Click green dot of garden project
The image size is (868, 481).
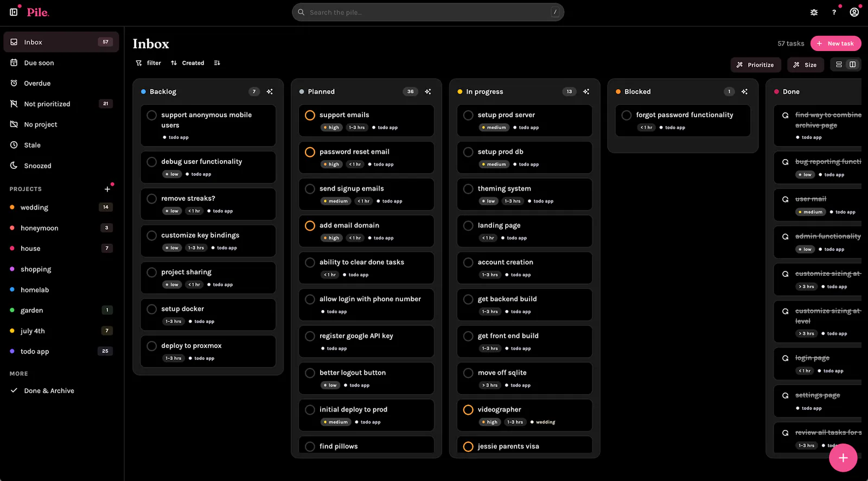click(12, 310)
